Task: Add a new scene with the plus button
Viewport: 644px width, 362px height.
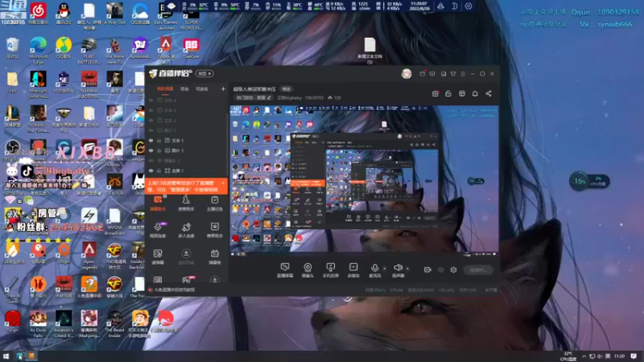Action: pyautogui.click(x=223, y=88)
